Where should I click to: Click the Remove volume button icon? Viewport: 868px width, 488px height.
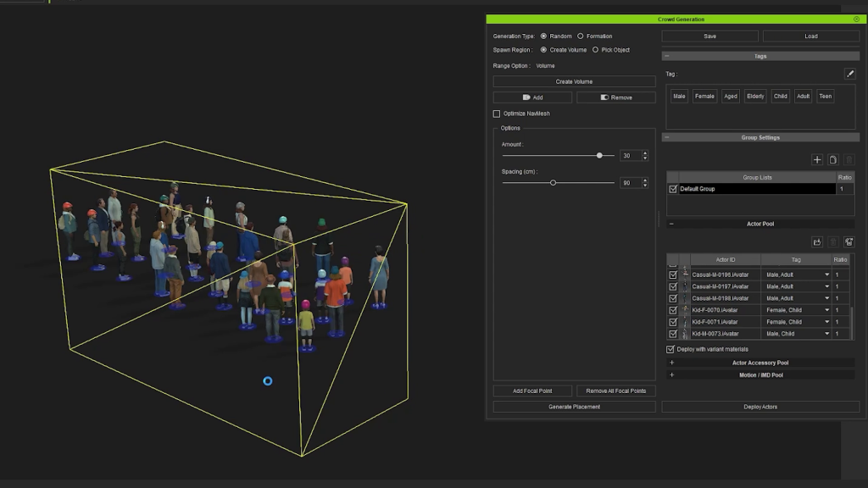coord(604,97)
